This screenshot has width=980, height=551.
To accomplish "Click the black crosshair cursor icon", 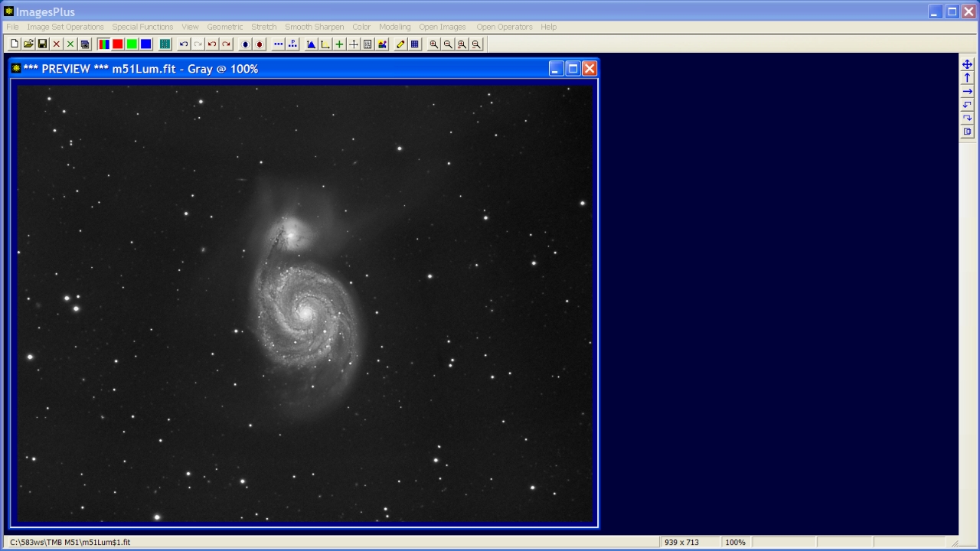I will 354,44.
